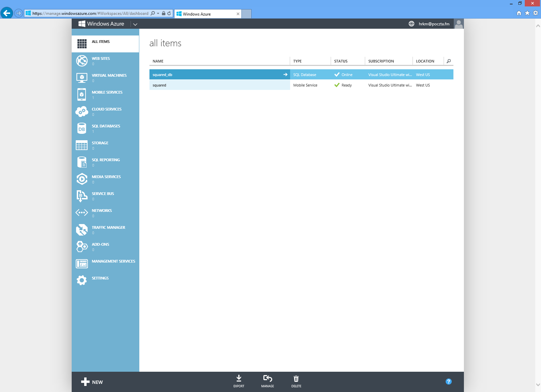The height and width of the screenshot is (392, 541).
Task: Click the Windows Azure logo
Action: tap(101, 24)
